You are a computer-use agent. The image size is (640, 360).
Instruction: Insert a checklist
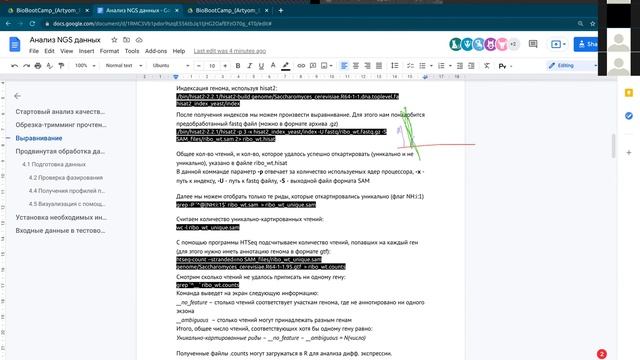[x=410, y=66]
